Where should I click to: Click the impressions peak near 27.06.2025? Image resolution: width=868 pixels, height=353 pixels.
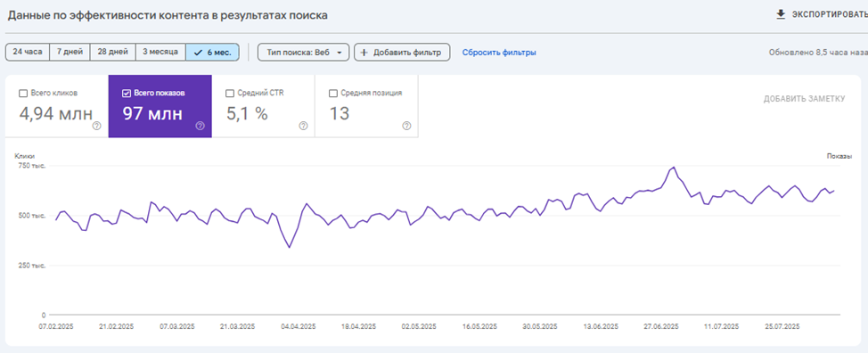(673, 167)
